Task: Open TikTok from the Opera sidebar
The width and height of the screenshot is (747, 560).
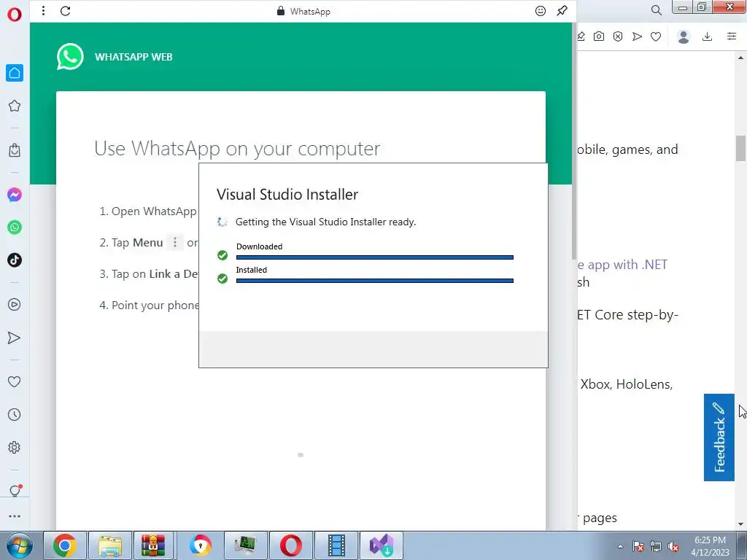Action: (x=15, y=260)
